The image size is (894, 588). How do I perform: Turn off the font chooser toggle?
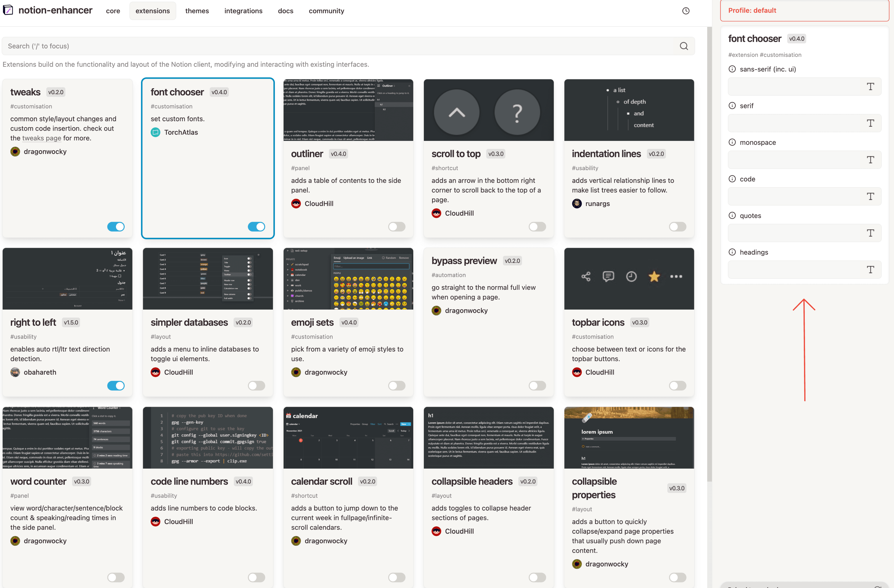(x=256, y=227)
